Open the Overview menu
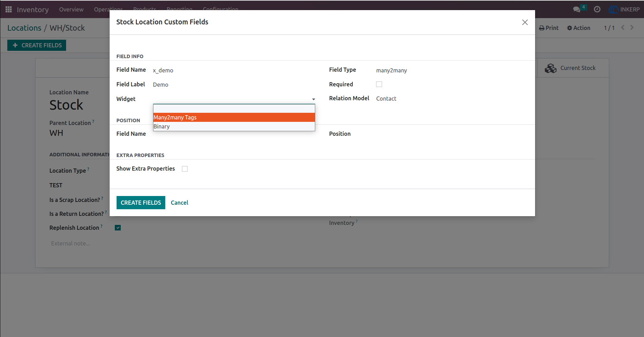 pos(71,9)
